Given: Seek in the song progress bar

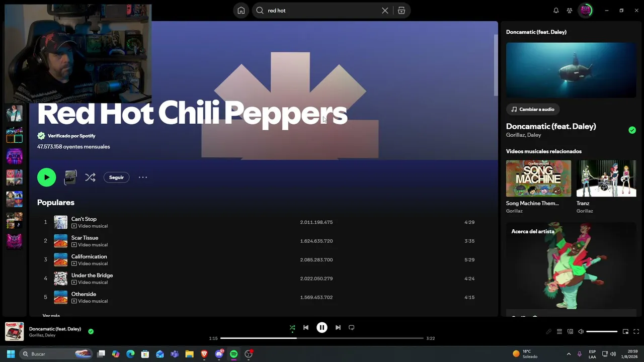Looking at the screenshot, I should coord(322,338).
